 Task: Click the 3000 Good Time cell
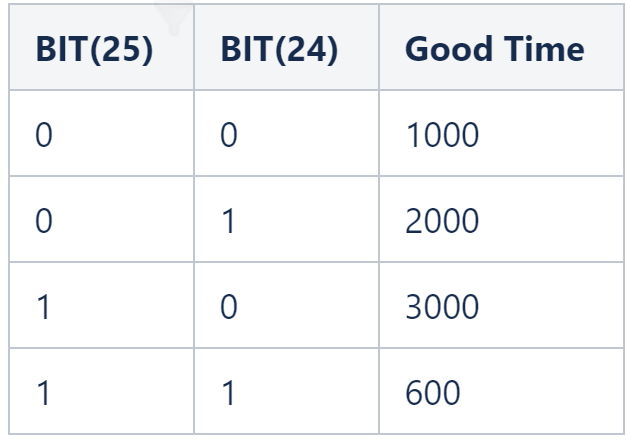point(443,305)
